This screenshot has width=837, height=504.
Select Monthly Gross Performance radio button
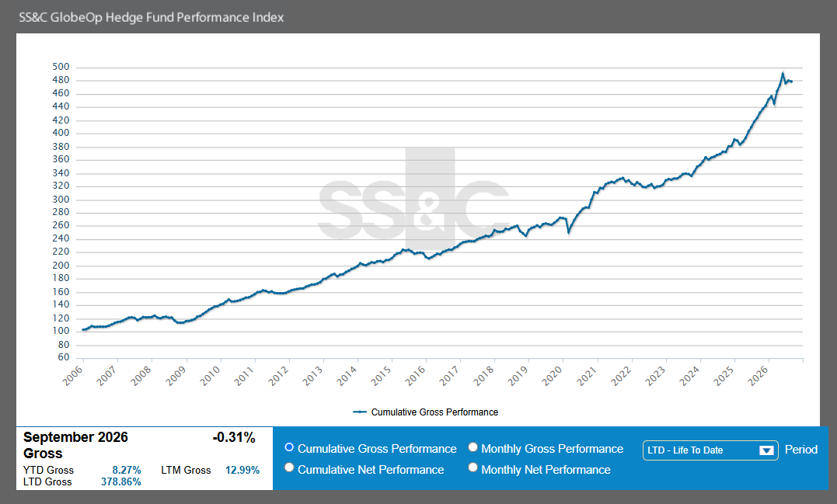tap(473, 447)
